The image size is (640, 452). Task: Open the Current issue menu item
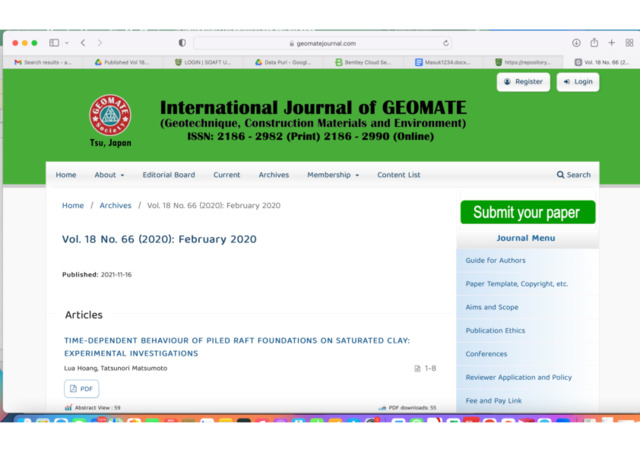click(227, 175)
